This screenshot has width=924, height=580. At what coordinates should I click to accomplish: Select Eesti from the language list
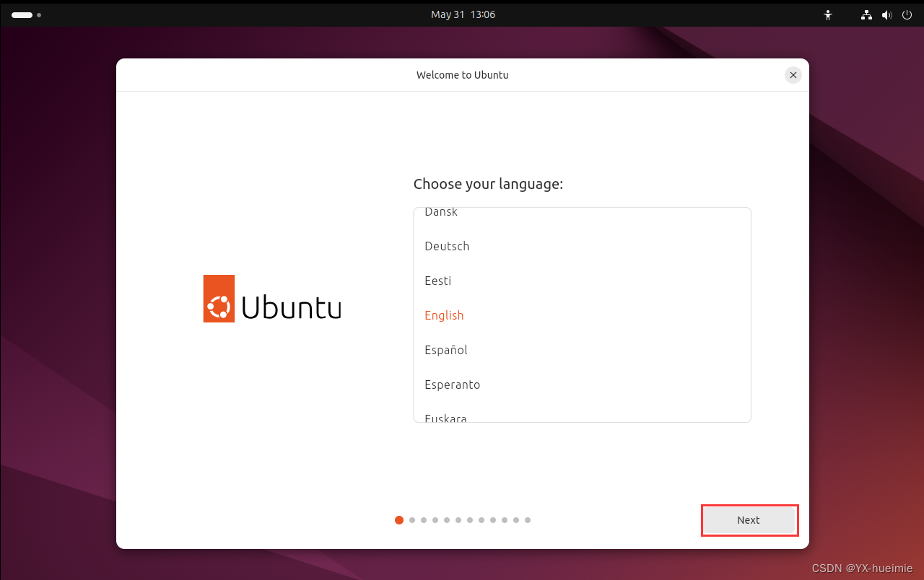tap(582, 281)
